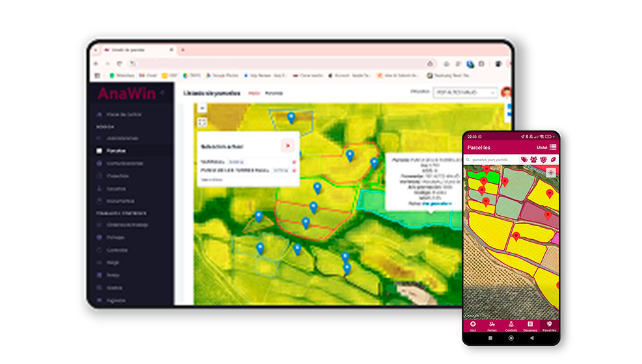Type in the phone parcel search field

tap(493, 159)
